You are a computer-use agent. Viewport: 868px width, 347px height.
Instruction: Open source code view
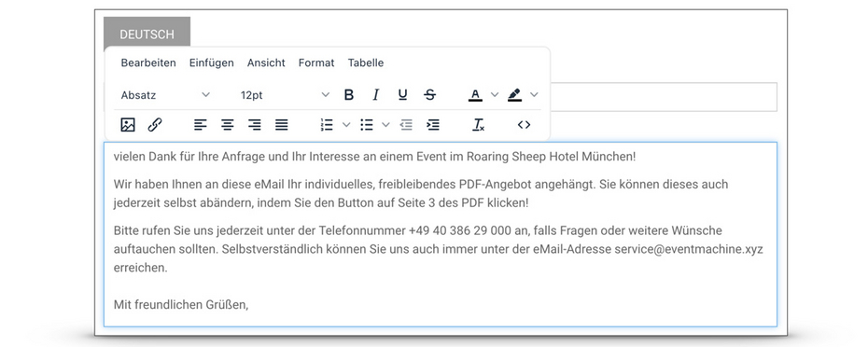tap(524, 125)
